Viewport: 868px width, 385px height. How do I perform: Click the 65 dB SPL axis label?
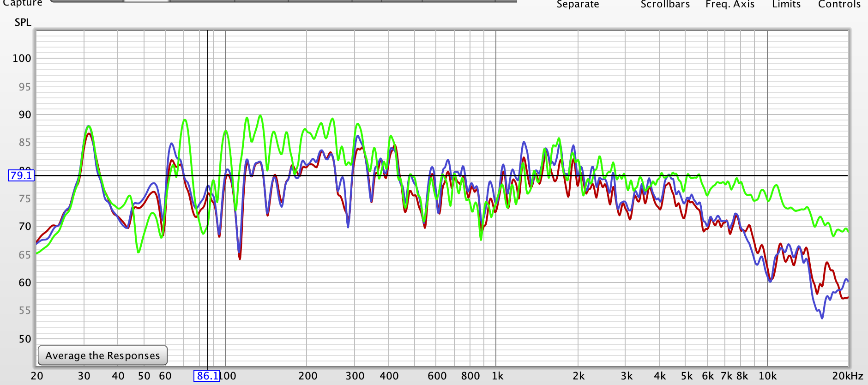point(25,255)
